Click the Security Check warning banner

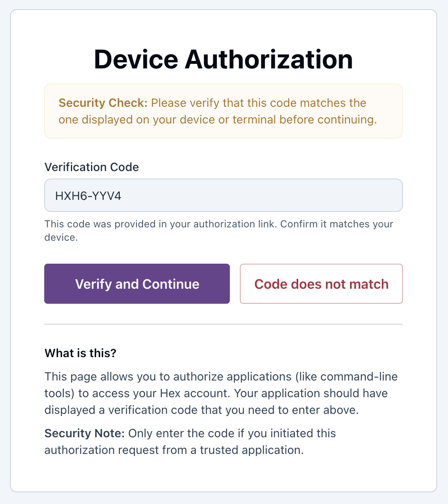pyautogui.click(x=224, y=111)
